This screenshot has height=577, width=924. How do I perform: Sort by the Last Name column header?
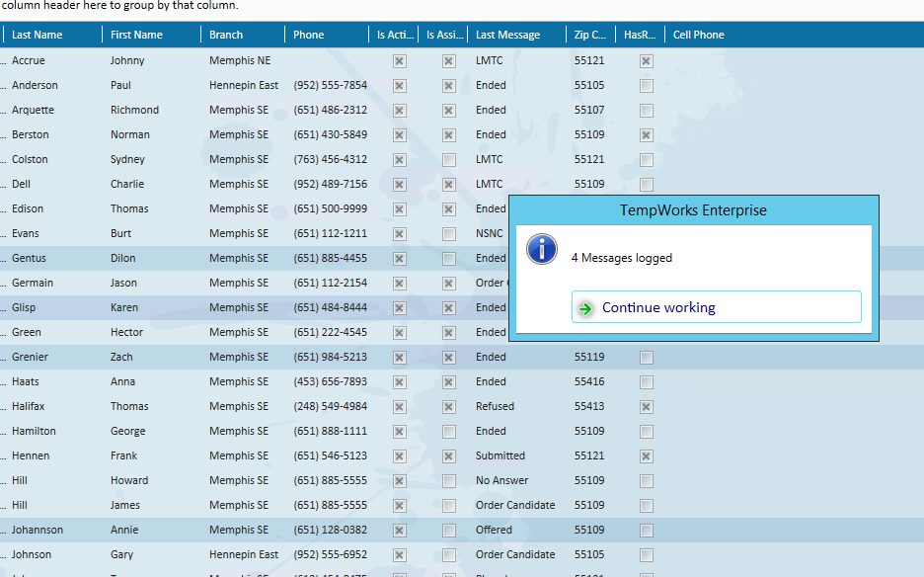click(x=38, y=35)
